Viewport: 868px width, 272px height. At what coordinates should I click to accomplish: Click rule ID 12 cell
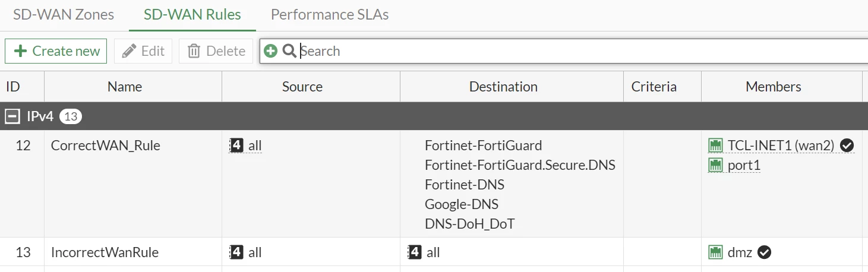[22, 184]
